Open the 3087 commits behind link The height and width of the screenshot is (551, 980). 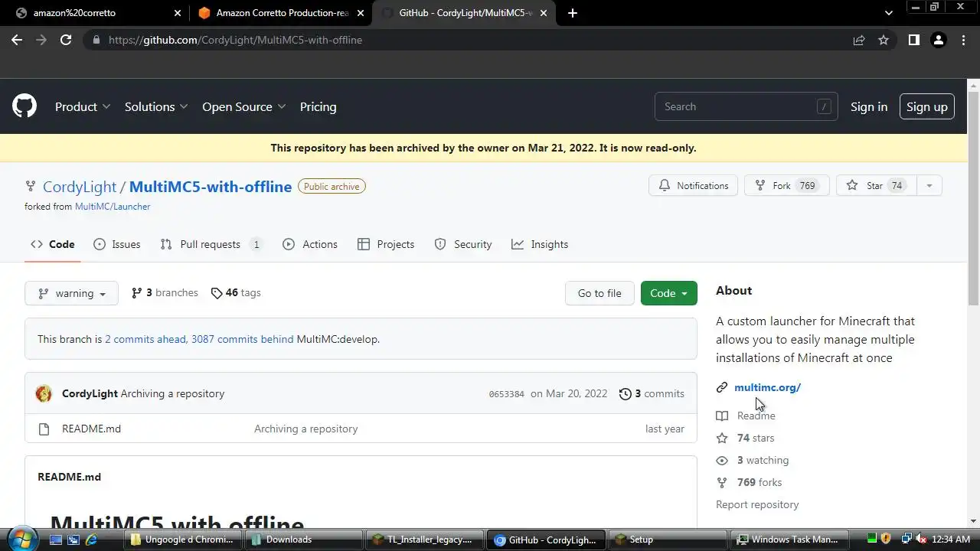(242, 339)
